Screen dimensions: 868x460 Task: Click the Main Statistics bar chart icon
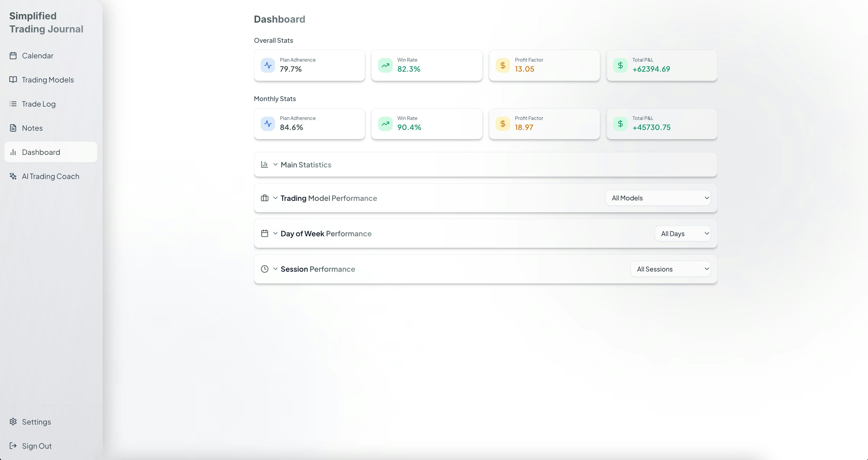(264, 165)
